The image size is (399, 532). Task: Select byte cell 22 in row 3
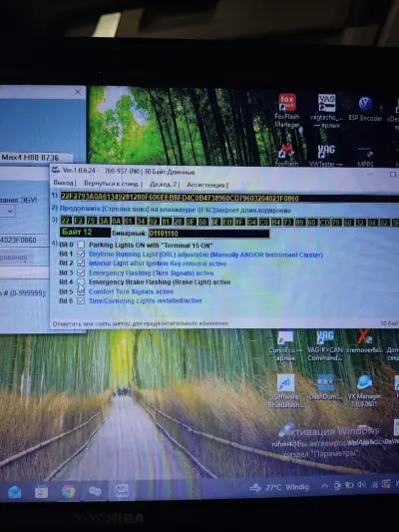point(66,221)
